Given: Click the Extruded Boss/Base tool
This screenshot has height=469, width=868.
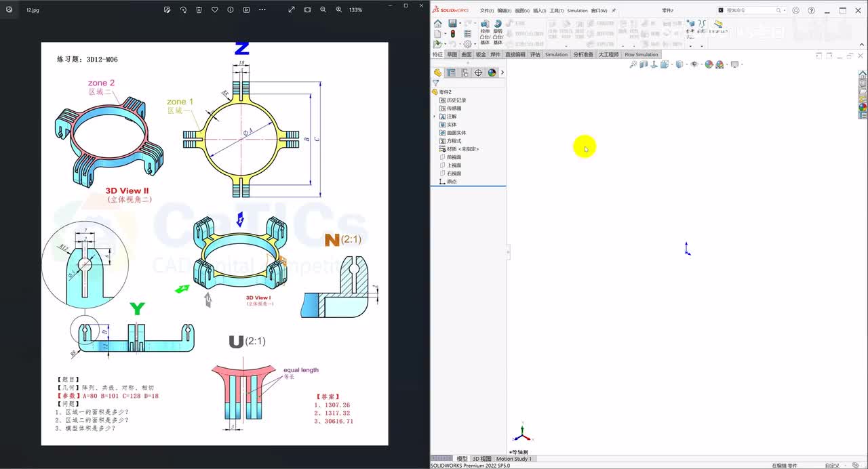Looking at the screenshot, I should (x=484, y=33).
